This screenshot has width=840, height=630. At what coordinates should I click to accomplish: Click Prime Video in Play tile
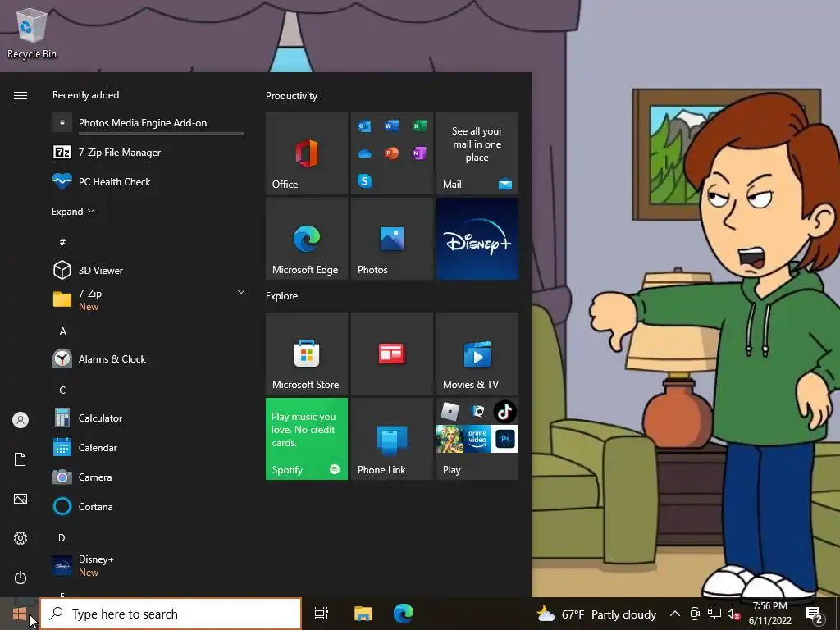(x=477, y=440)
